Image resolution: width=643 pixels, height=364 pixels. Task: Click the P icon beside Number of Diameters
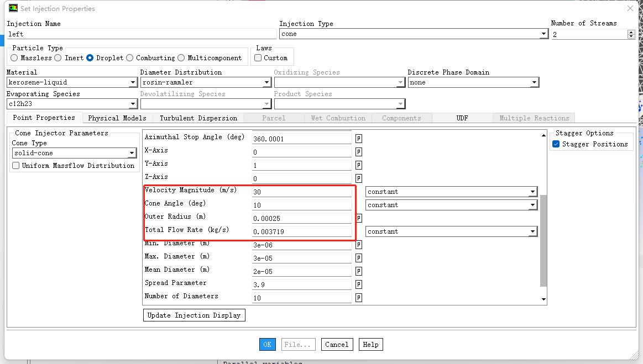(x=358, y=298)
